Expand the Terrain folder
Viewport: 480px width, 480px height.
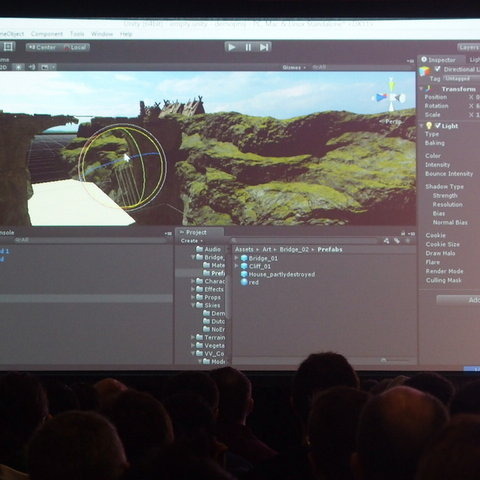193,337
